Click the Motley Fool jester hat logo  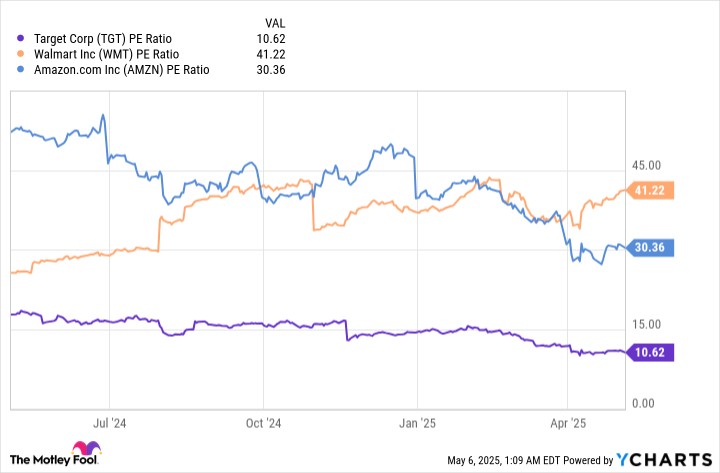click(85, 450)
